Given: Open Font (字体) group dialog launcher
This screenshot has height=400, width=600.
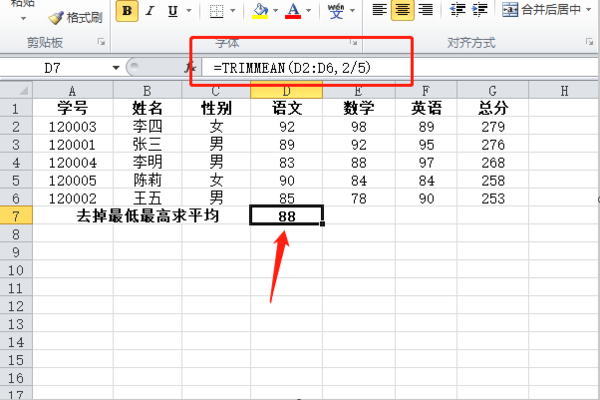Looking at the screenshot, I should click(354, 42).
